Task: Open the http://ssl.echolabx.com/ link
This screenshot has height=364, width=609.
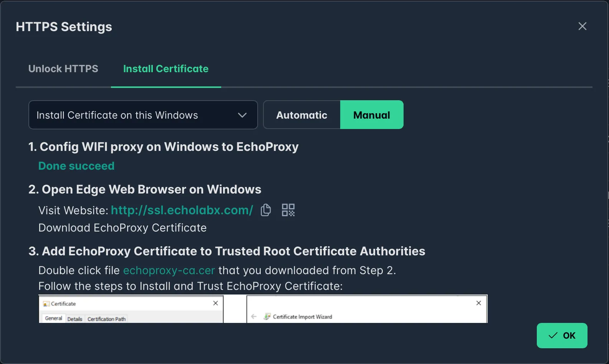Action: point(182,210)
